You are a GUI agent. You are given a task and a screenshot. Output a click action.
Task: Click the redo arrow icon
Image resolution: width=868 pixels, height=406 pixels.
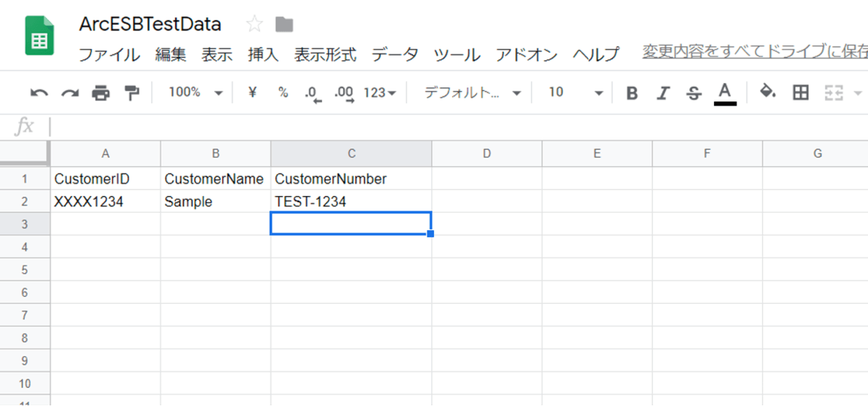click(x=70, y=93)
